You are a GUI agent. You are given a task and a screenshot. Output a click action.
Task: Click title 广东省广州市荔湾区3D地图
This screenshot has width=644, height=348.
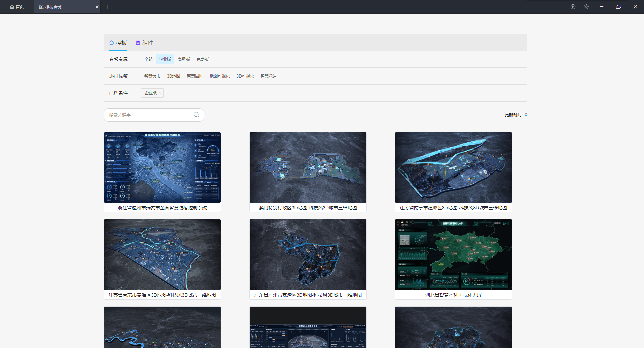point(308,295)
